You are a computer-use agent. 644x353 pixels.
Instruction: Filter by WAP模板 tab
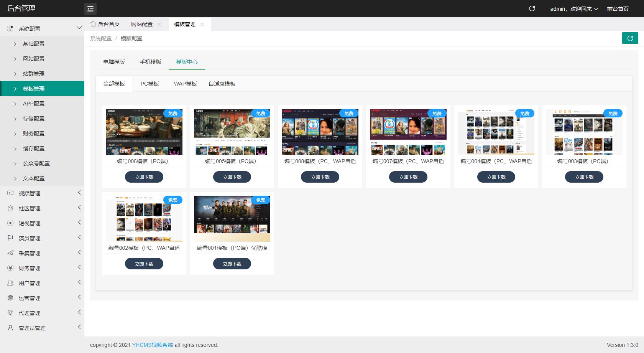[x=185, y=84]
